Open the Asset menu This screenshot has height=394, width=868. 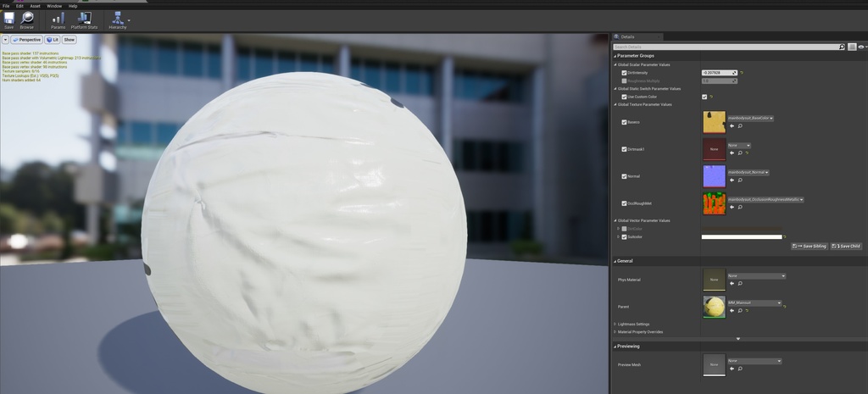[36, 6]
